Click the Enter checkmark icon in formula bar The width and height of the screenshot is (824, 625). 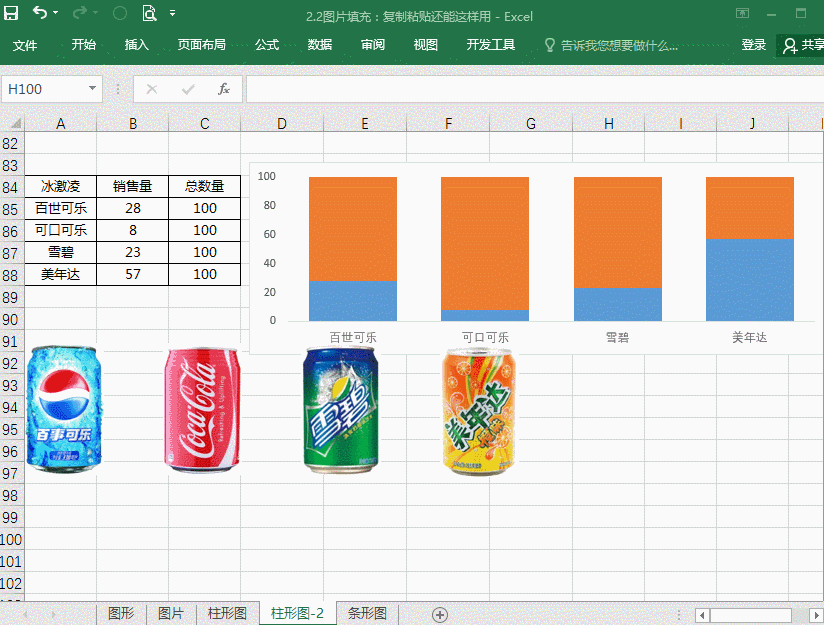[x=188, y=89]
